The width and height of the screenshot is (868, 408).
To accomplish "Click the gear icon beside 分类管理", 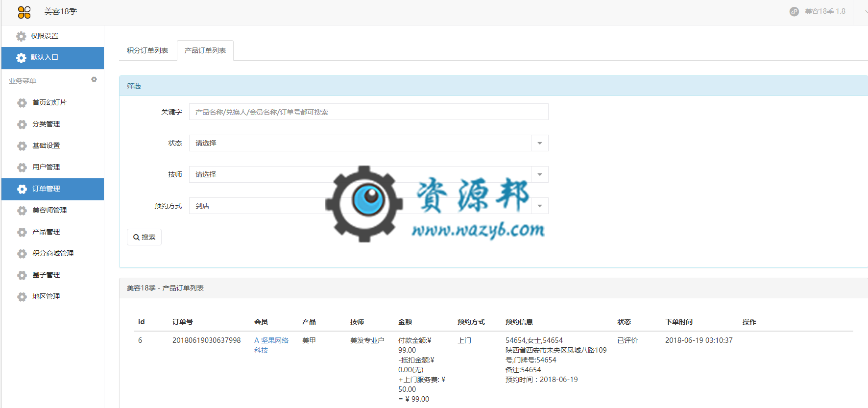I will tap(22, 124).
